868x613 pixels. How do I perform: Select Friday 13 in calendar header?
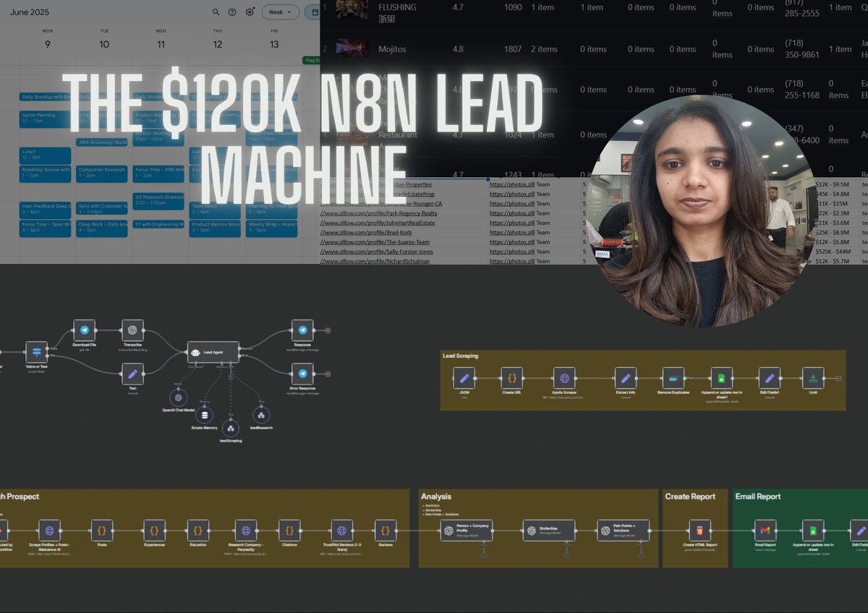274,44
